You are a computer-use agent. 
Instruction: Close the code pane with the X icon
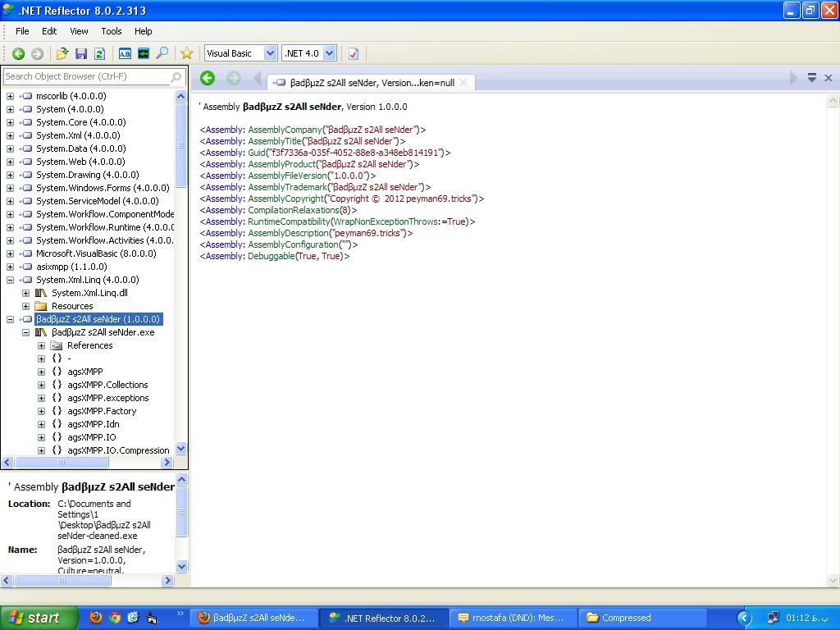coord(829,78)
